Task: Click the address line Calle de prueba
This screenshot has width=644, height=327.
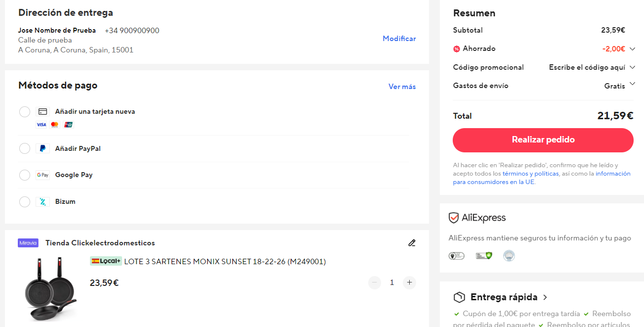Action: point(45,40)
